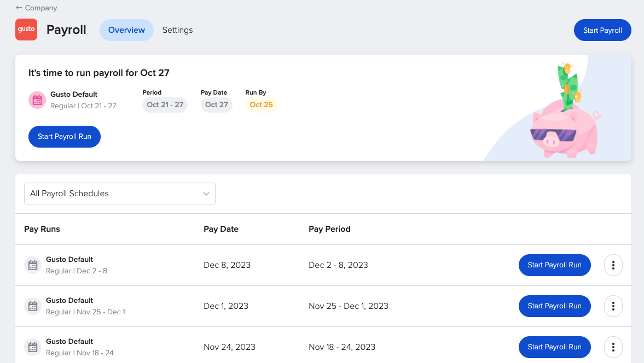
Task: Click calendar icon in Dec 2 - 8 row
Action: point(33,265)
